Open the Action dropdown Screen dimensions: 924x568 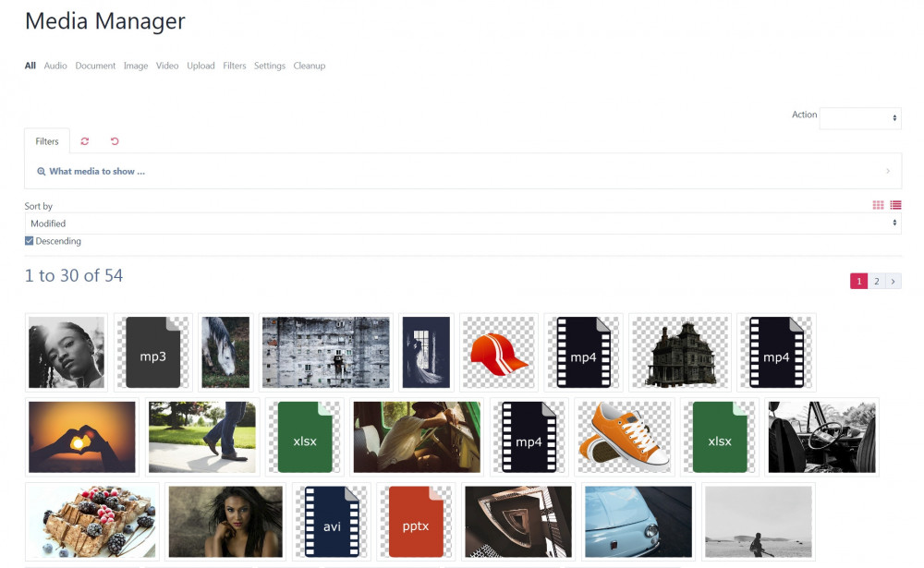860,118
